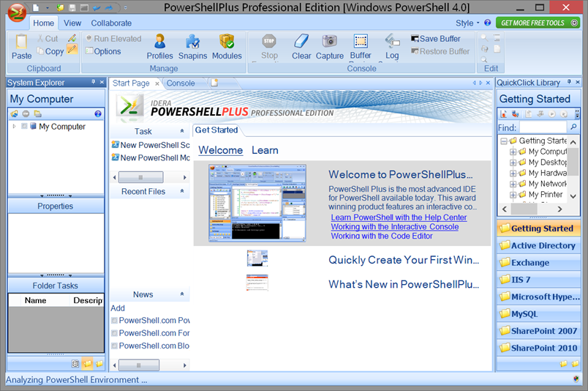Open the Modules icon
588x391 pixels.
227,41
